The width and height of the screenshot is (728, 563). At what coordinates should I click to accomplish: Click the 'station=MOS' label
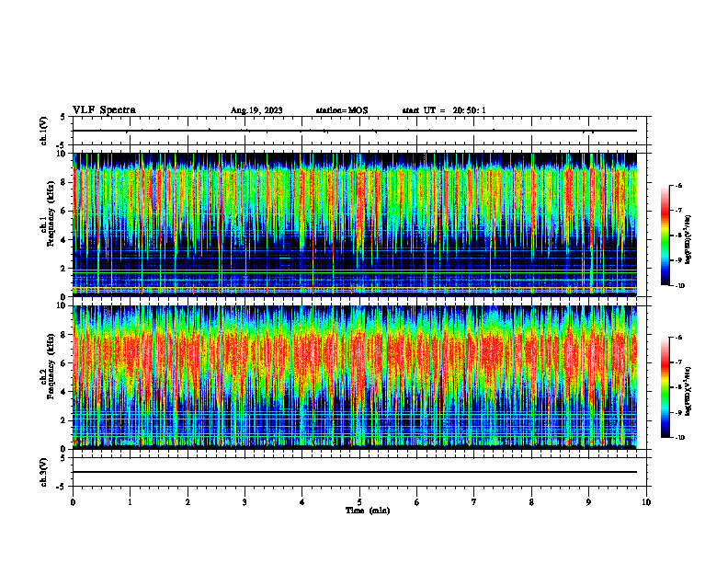(342, 110)
